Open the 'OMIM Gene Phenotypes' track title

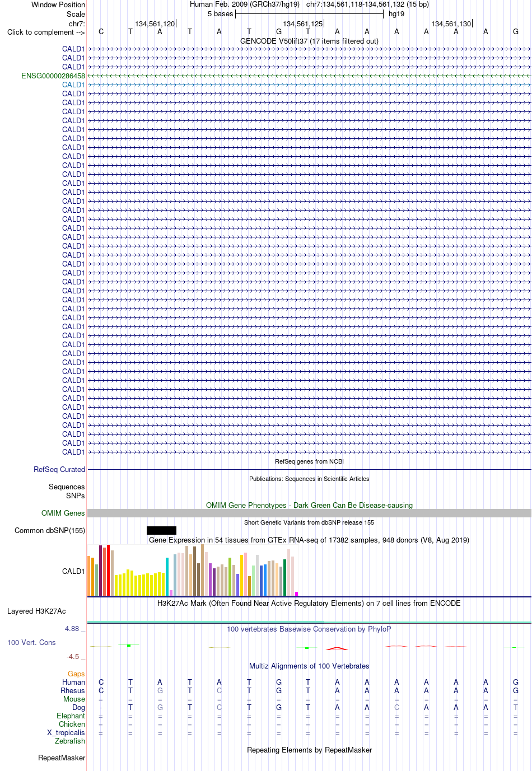pos(309,505)
